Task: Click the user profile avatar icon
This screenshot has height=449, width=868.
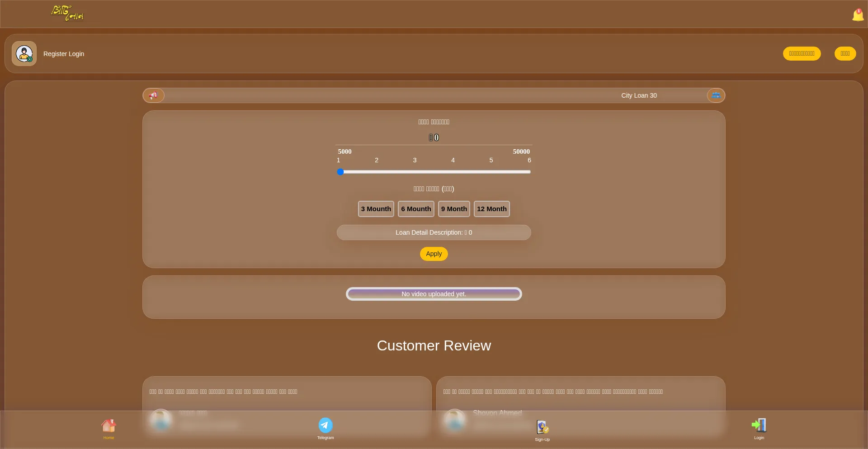Action: pyautogui.click(x=24, y=54)
